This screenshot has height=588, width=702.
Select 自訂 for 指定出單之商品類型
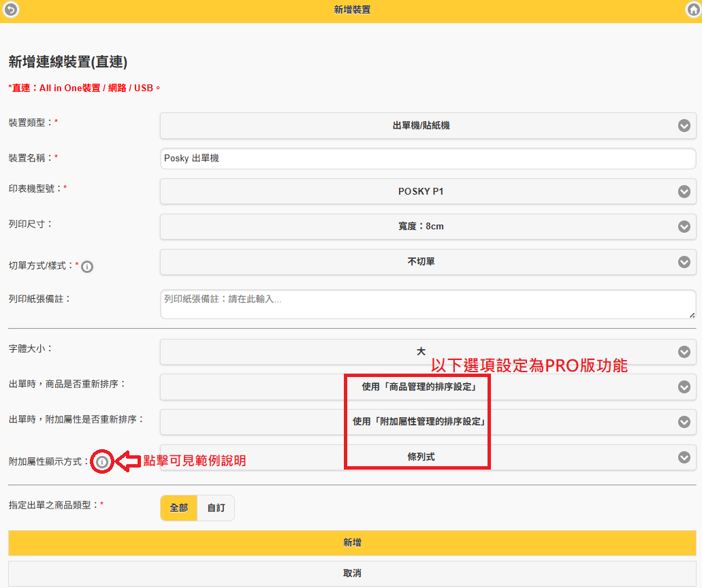pyautogui.click(x=216, y=508)
